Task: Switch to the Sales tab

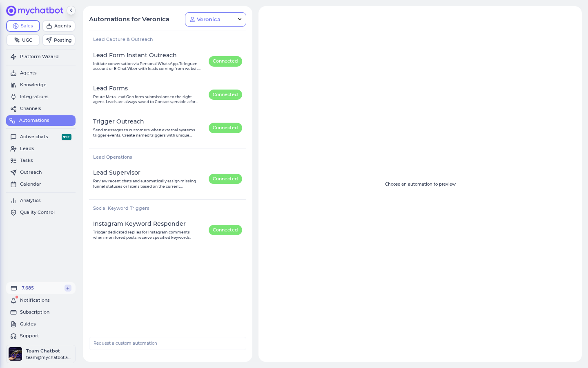Action: point(23,26)
